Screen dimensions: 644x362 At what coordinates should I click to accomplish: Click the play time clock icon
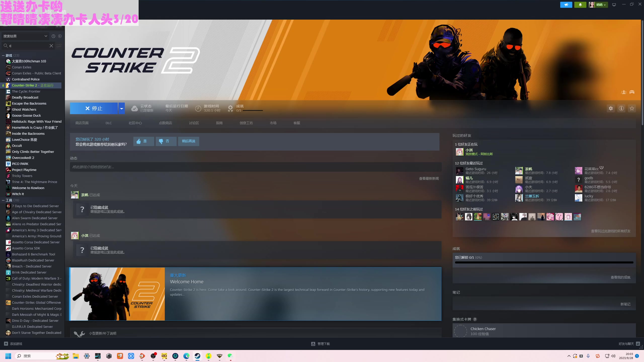[x=198, y=108]
